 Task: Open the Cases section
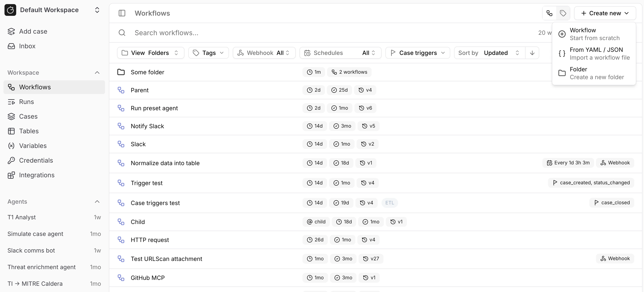coord(28,116)
